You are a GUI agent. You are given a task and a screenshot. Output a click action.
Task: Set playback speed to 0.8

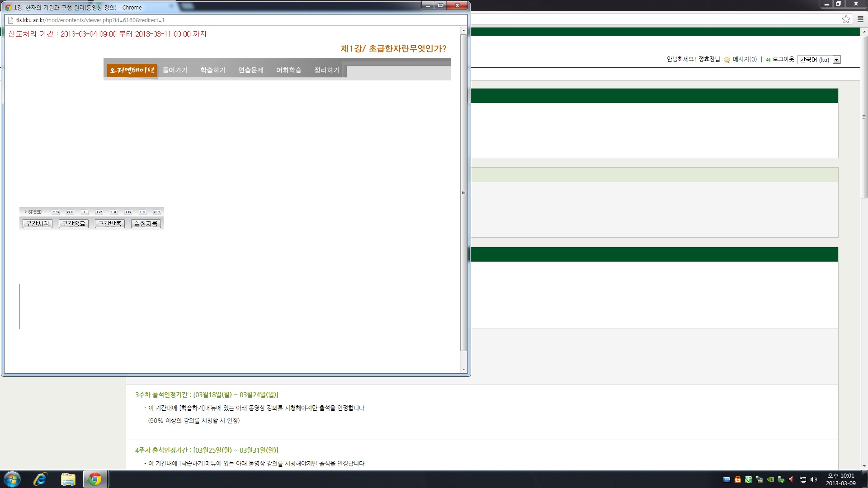(70, 212)
